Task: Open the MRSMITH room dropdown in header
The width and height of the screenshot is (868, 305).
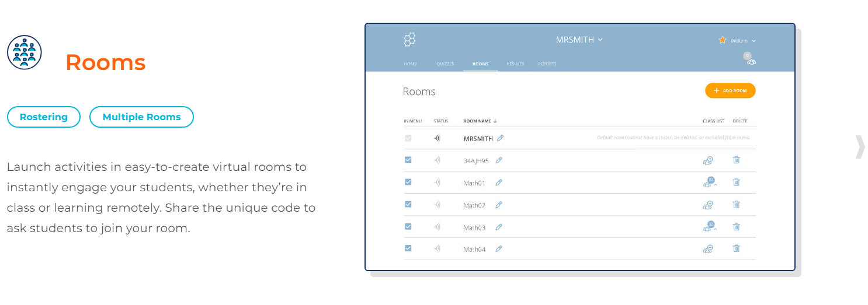Action: click(x=579, y=40)
